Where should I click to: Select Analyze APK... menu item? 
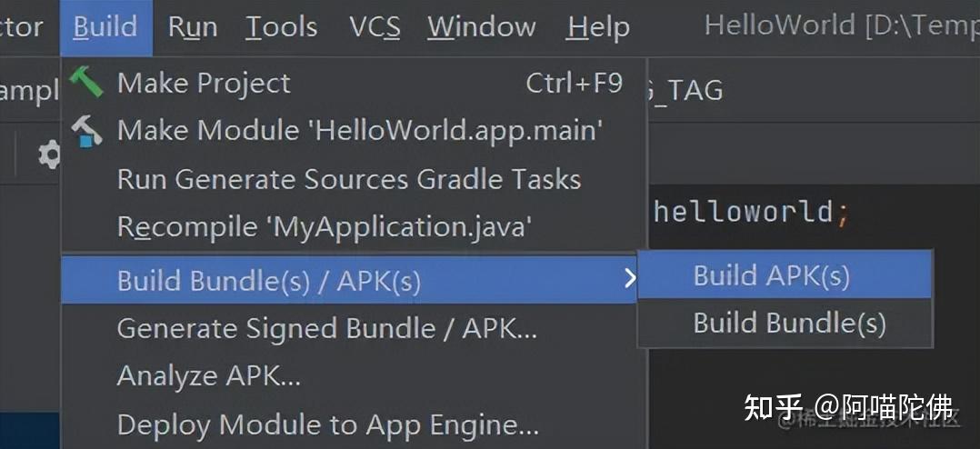[209, 375]
